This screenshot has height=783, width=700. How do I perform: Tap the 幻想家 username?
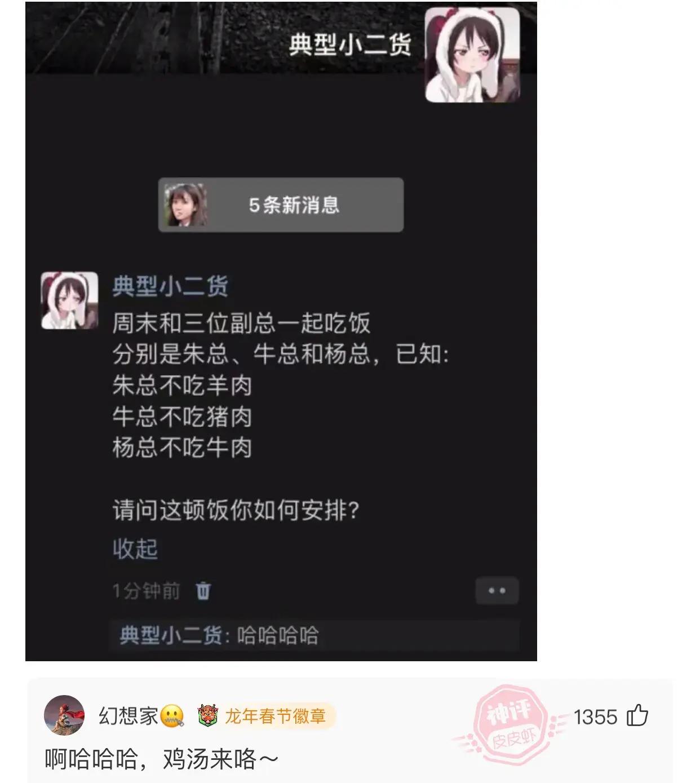(x=129, y=716)
